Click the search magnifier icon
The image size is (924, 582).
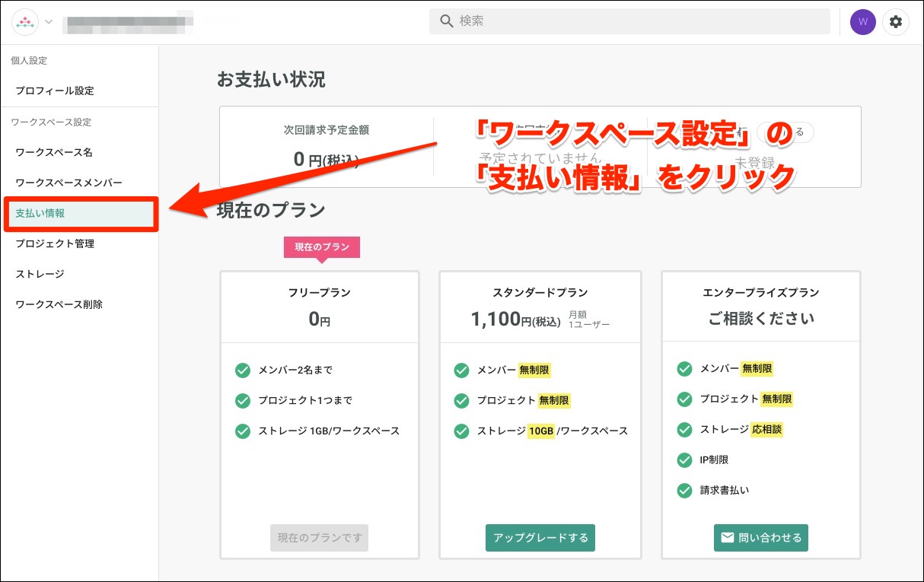446,21
